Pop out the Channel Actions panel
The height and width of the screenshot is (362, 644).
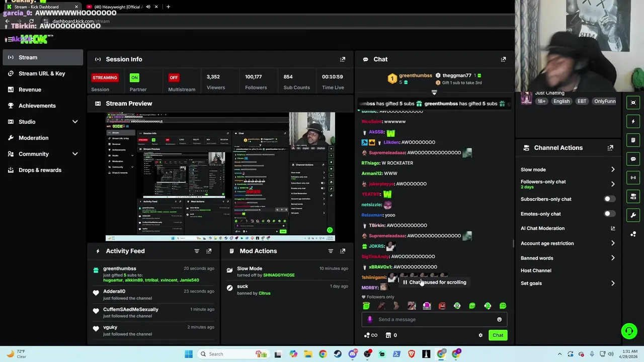[x=610, y=148]
